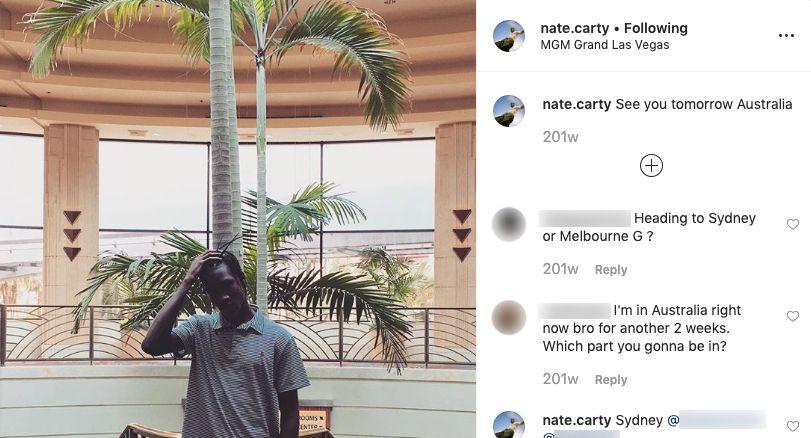Viewport: 811px width, 438px height.
Task: Open the three-dot post options menu
Action: pyautogui.click(x=786, y=36)
